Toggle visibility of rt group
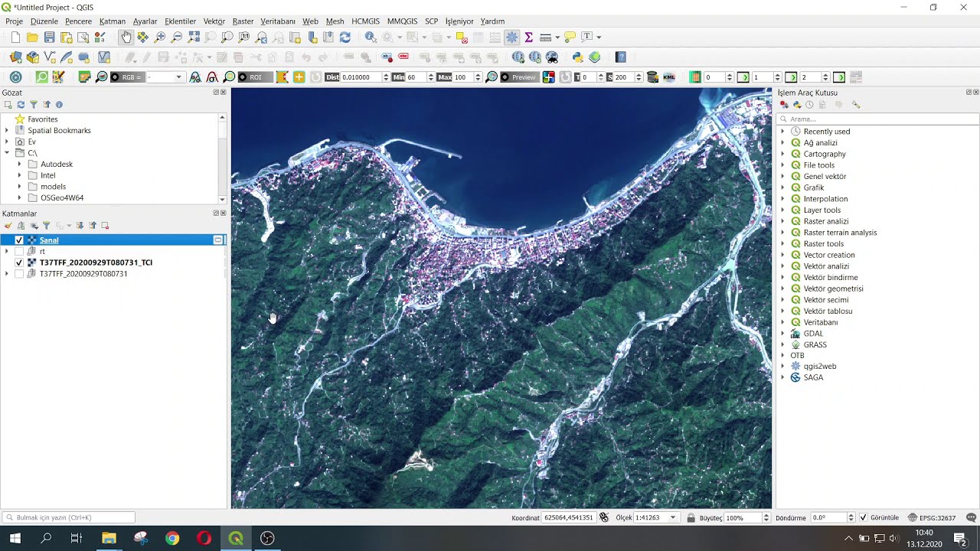 (19, 251)
